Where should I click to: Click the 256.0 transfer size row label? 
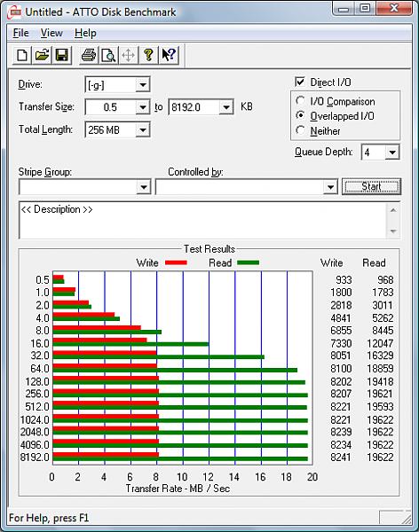[x=37, y=394]
